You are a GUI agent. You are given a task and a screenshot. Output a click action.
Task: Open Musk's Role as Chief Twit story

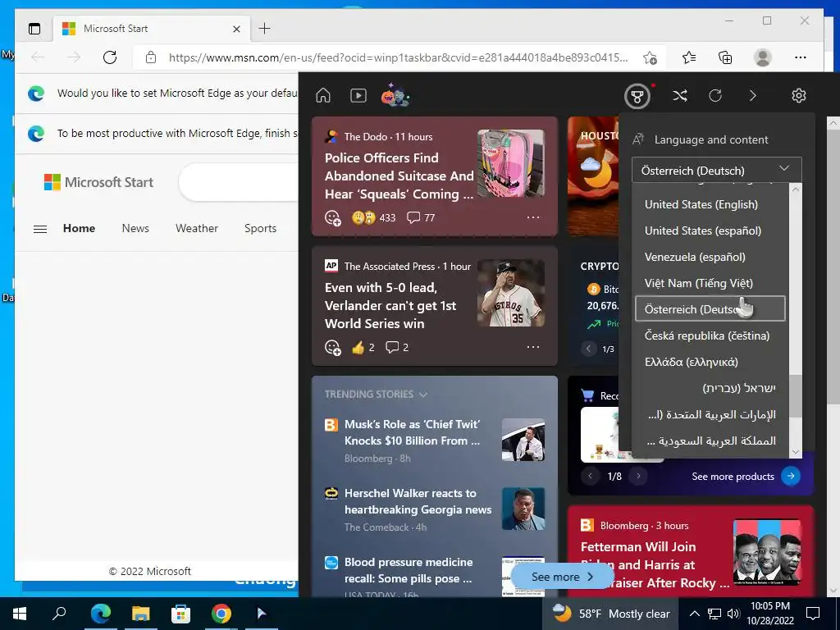412,432
